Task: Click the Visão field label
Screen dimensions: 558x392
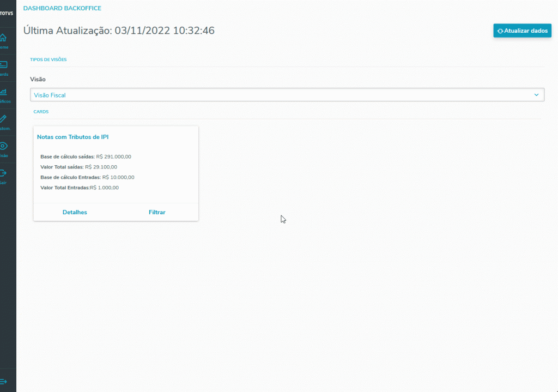Action: click(x=38, y=80)
